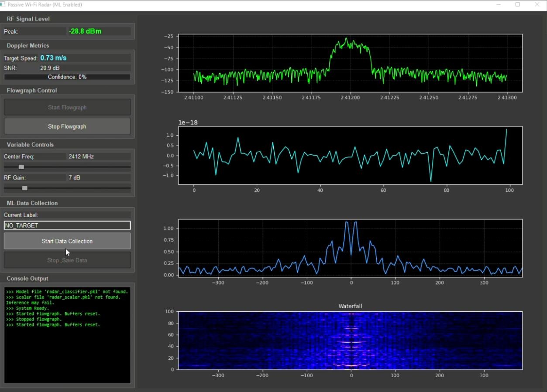The image size is (547, 392).
Task: Click console line 'Stopped flowgraph.'
Action: tap(34, 319)
